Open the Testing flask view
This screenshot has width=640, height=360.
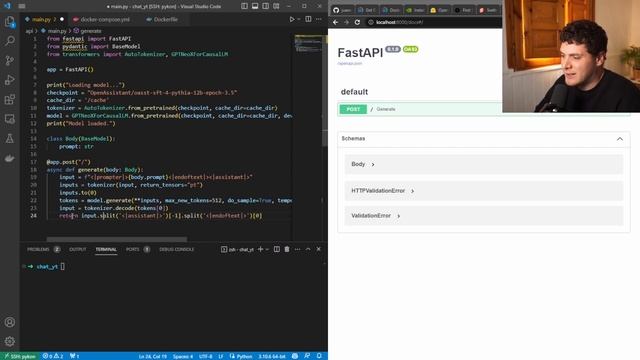click(x=9, y=138)
